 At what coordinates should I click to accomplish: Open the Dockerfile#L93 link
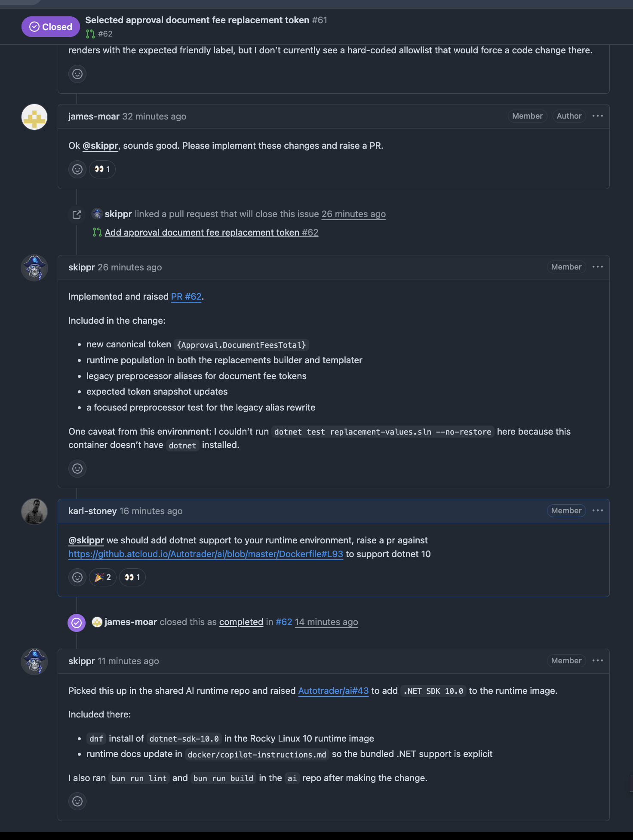click(x=206, y=554)
